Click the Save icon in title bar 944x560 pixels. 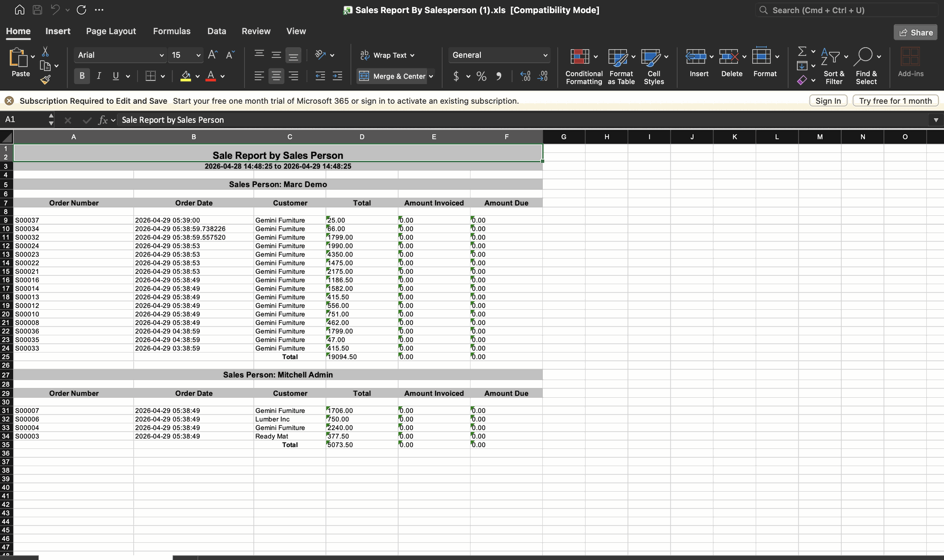click(x=37, y=10)
